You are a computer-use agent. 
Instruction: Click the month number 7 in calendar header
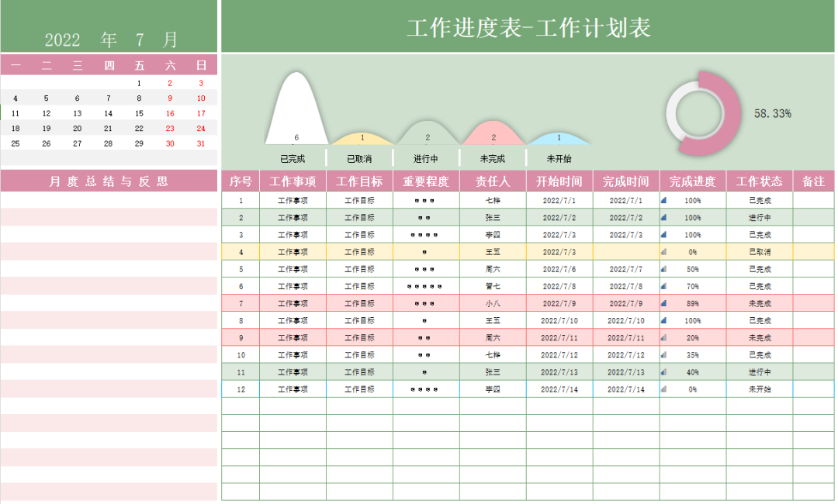pyautogui.click(x=140, y=40)
